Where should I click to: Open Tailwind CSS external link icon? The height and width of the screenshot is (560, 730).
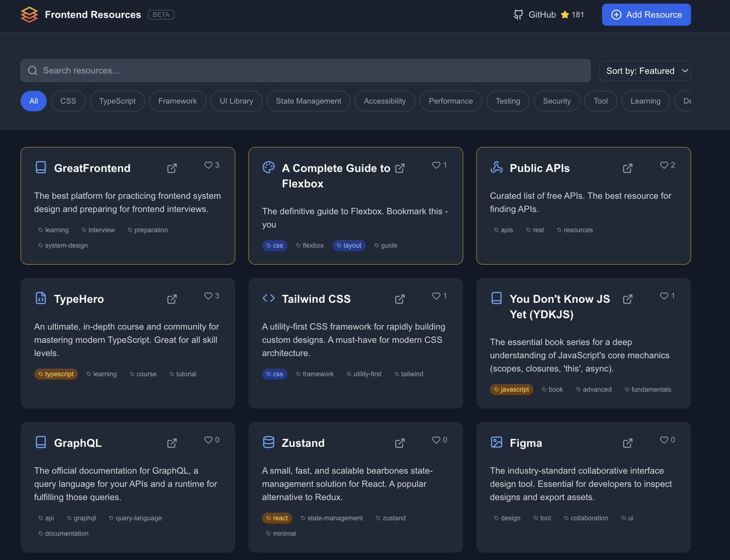(400, 299)
